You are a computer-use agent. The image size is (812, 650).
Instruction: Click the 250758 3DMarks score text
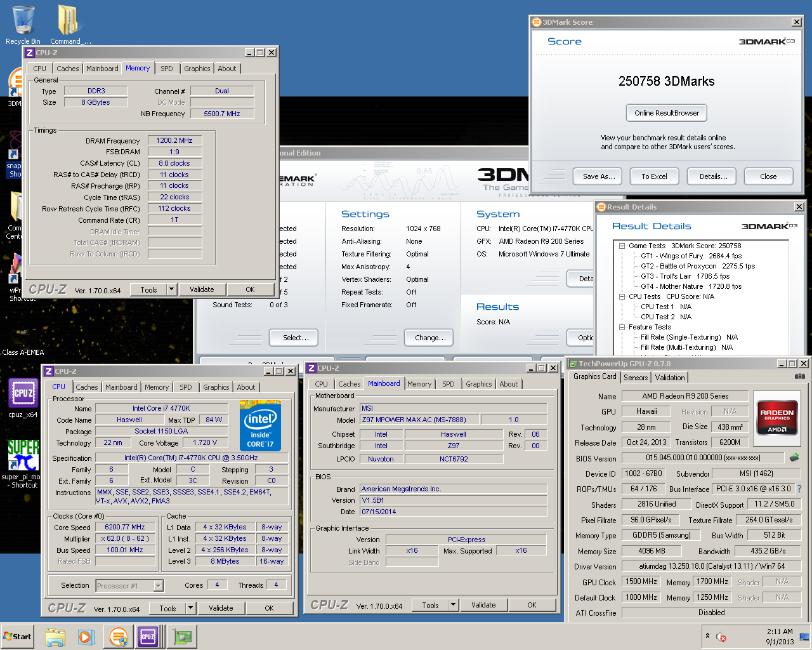pos(666,81)
